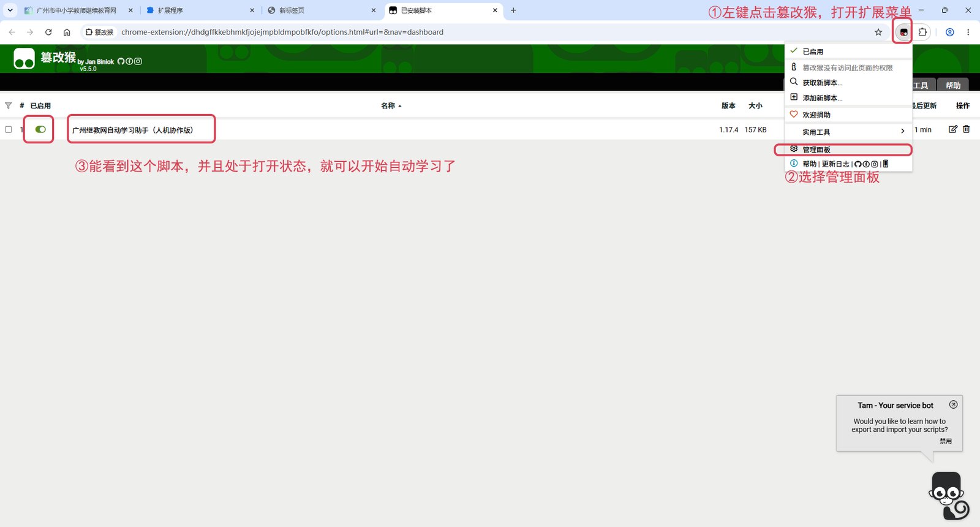
Task: Click the last updated value 1 min
Action: pos(923,130)
